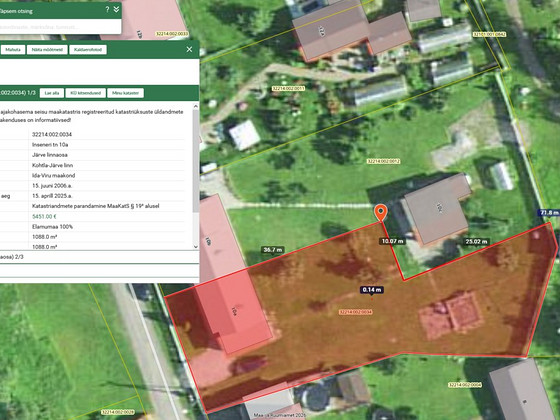Screen dimensions: 560x420
Task: Open Minu kataster button
Action: 125,93
